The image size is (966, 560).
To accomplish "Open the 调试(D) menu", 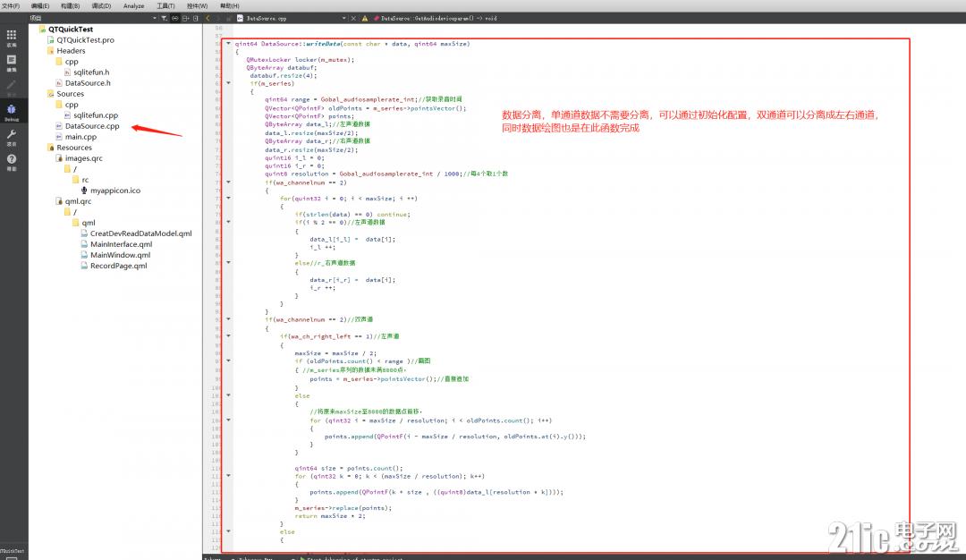I will tap(101, 5).
